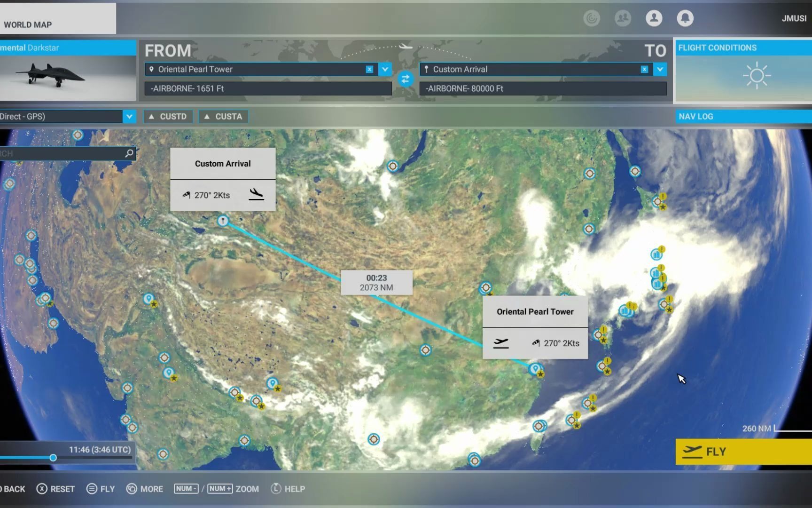Open the friends group icon
Screen dimensions: 812x508
623,18
